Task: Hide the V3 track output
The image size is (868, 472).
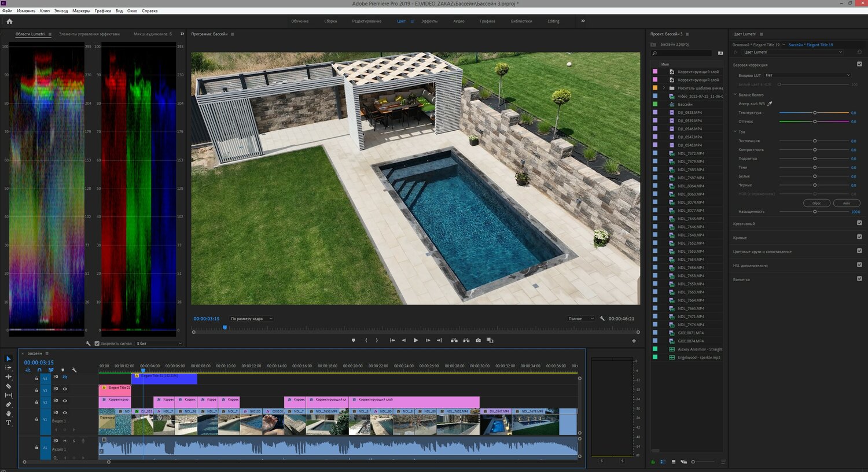Action: (65, 389)
